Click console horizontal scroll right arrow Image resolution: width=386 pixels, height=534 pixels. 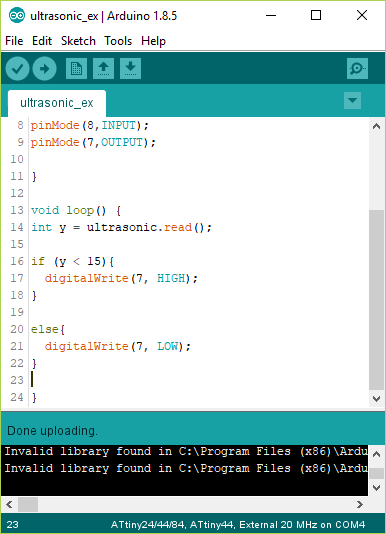(360, 504)
